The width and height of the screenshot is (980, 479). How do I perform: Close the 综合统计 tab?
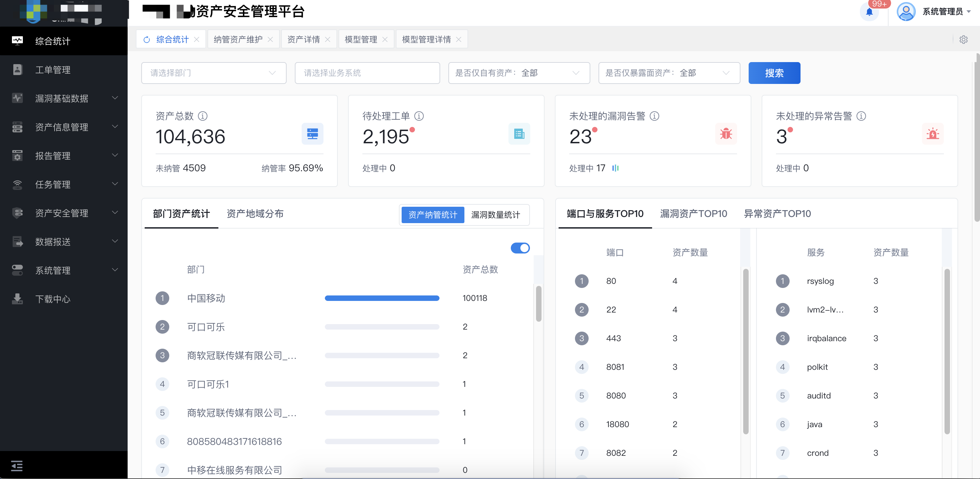(x=196, y=40)
